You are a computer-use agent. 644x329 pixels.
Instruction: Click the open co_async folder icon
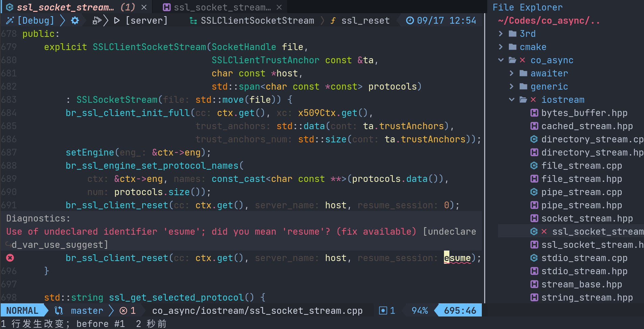pyautogui.click(x=513, y=60)
